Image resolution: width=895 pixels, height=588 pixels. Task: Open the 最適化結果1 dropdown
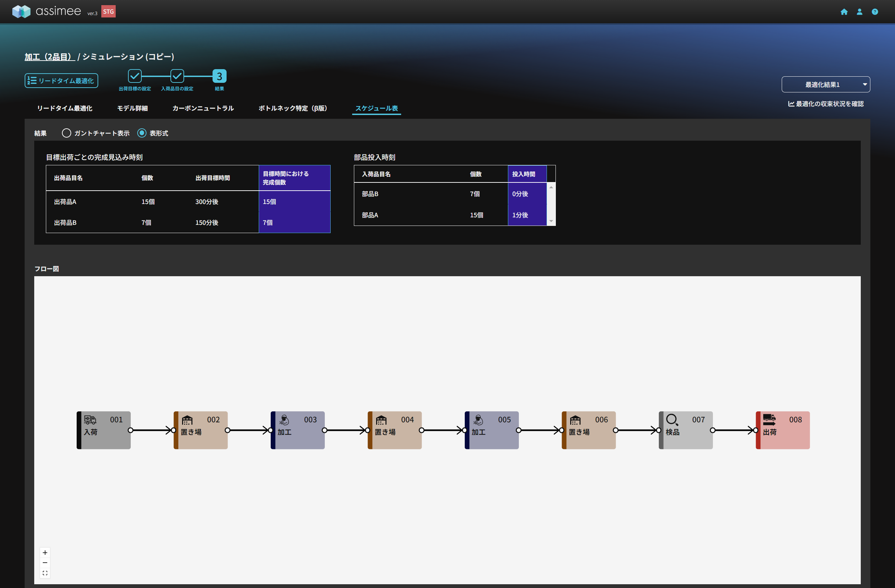point(826,84)
